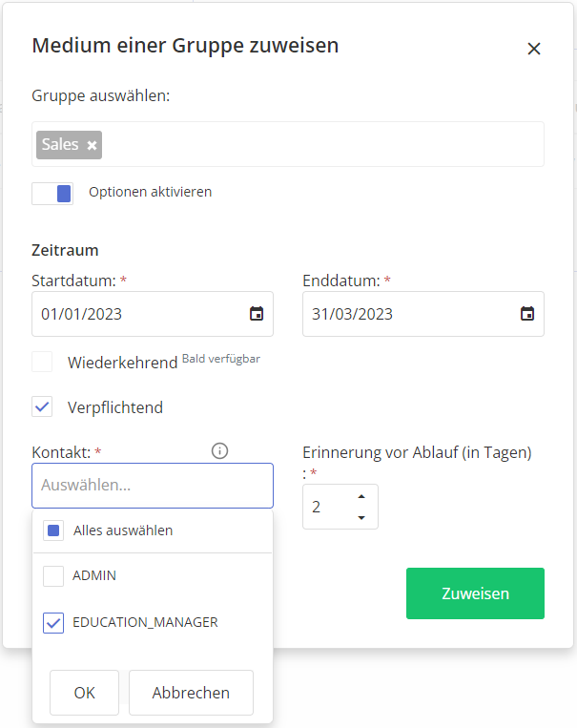Open the Enddatum calendar picker
Viewport: 577px width, 728px height.
(x=526, y=314)
